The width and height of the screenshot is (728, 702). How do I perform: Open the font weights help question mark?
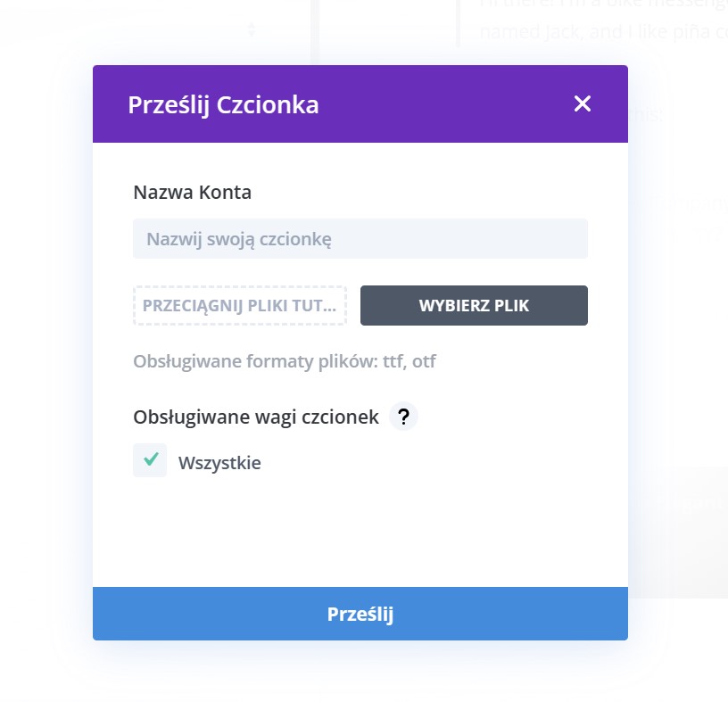point(403,417)
